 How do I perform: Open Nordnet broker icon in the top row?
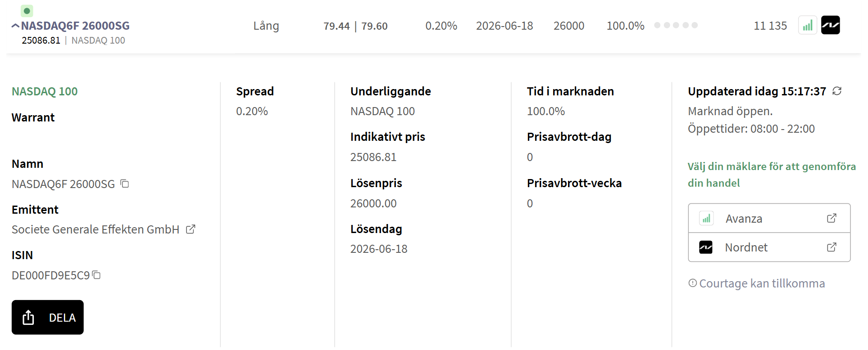(x=830, y=25)
